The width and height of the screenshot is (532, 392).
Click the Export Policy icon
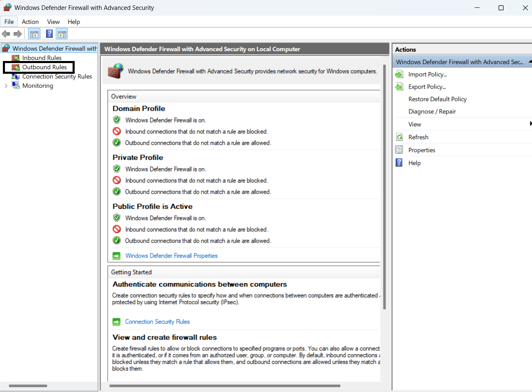click(x=399, y=87)
